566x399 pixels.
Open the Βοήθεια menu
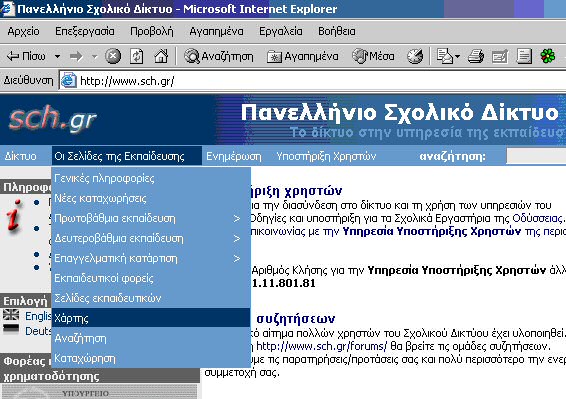(336, 31)
